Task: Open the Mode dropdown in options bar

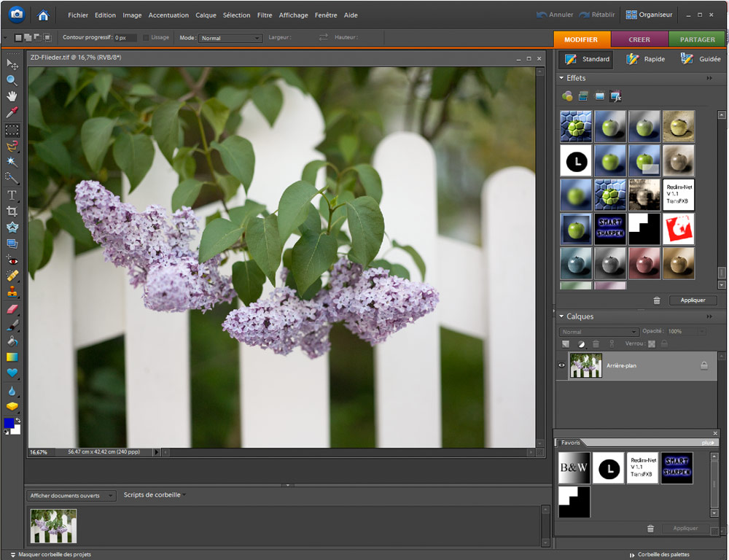Action: click(x=230, y=38)
